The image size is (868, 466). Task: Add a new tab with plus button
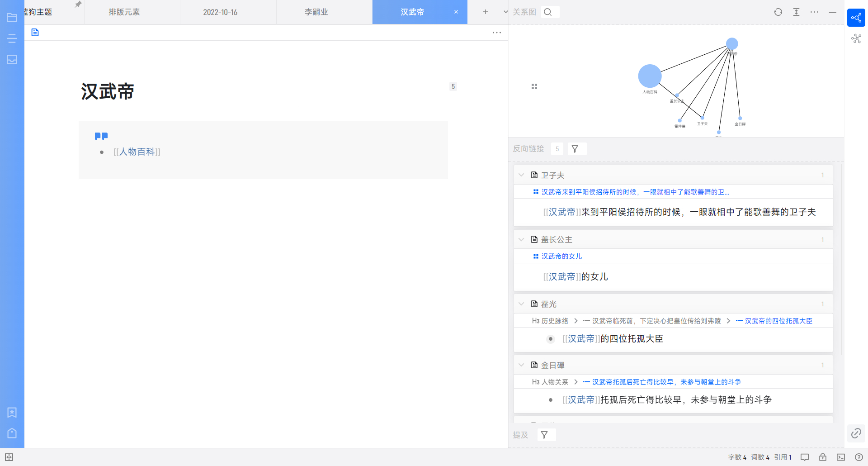click(x=485, y=12)
